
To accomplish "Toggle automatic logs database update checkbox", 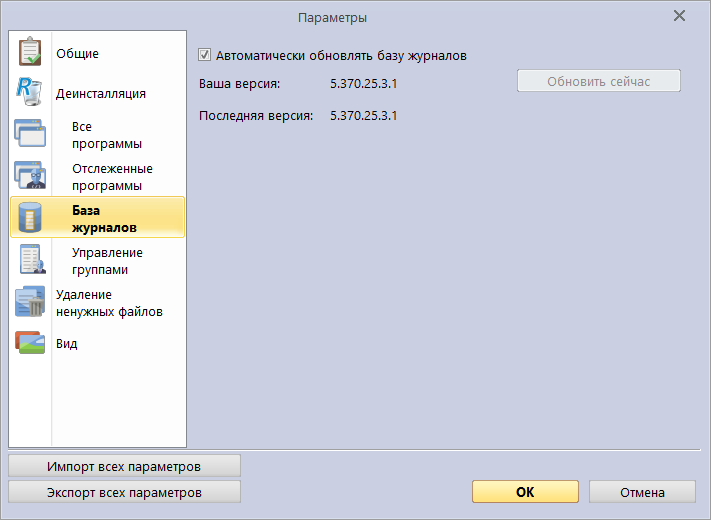I will pyautogui.click(x=205, y=56).
